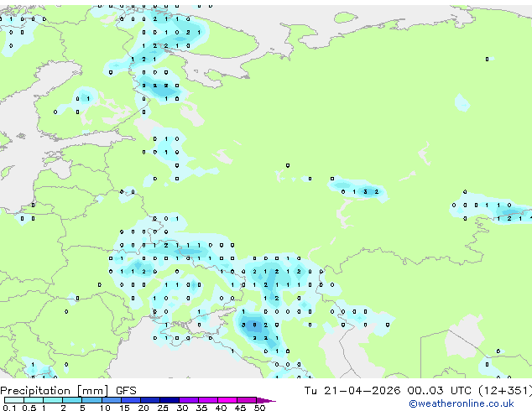Select the 5–10 mm legend color
The image size is (532, 411).
click(x=91, y=400)
